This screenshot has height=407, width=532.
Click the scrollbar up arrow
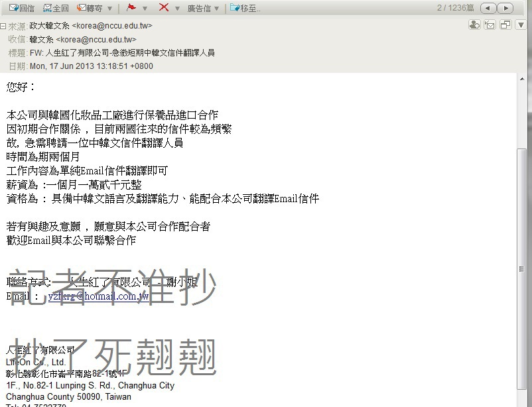522,79
